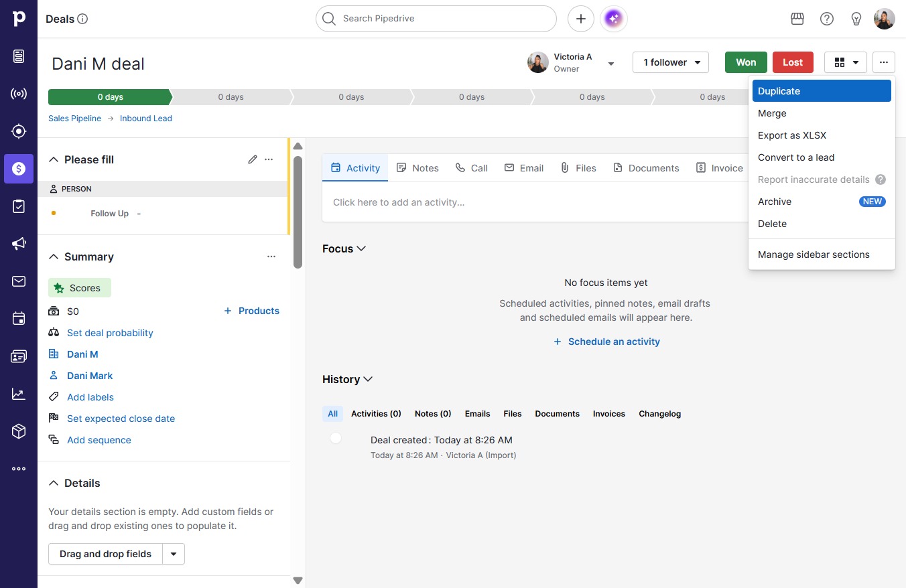Switch to the Call tab
The image size is (906, 588).
click(x=472, y=168)
